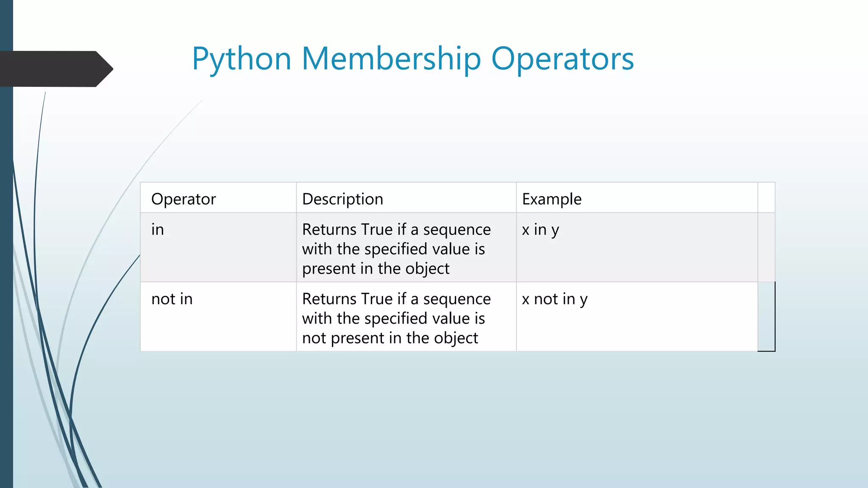Click description text 'present in the object'
Screen dimensions: 868x488
click(376, 269)
